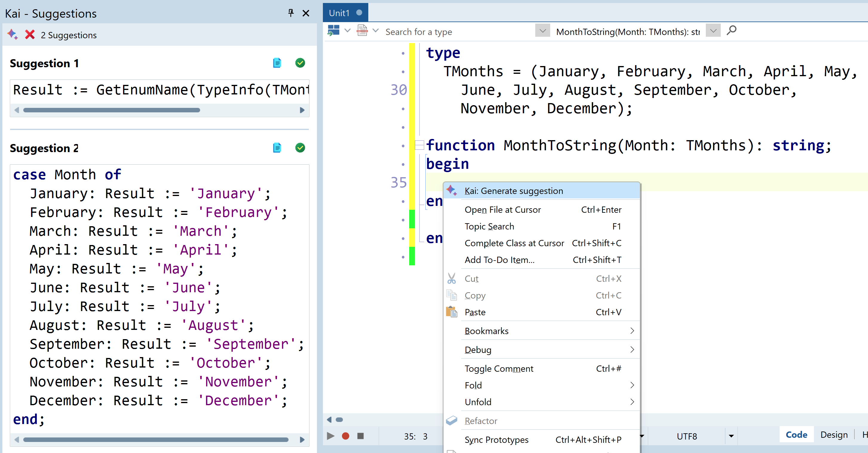Open the type search dropdown arrow
Screen dimensions: 868x453
click(542, 31)
